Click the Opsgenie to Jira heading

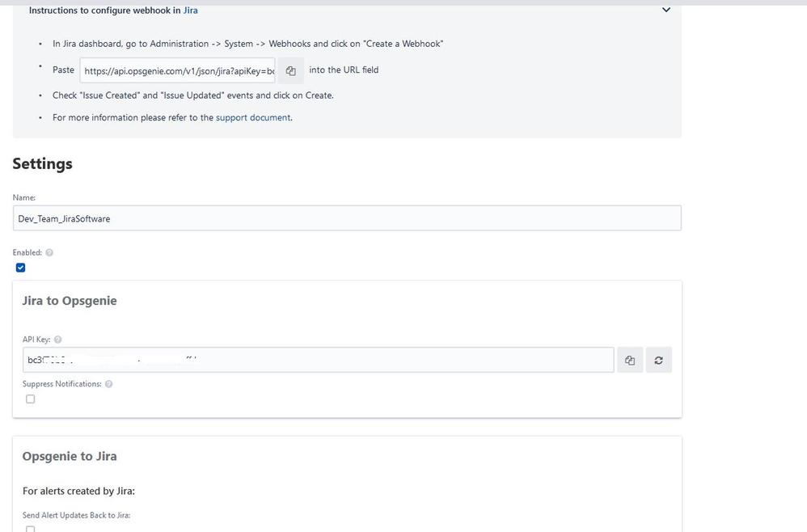click(70, 456)
